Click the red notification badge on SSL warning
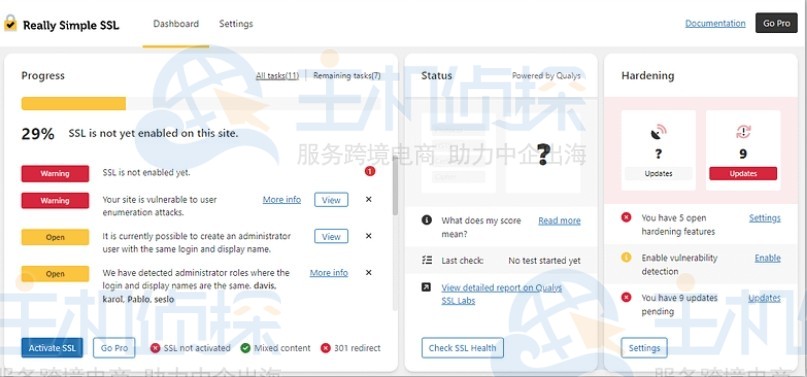The height and width of the screenshot is (377, 807). pos(370,171)
